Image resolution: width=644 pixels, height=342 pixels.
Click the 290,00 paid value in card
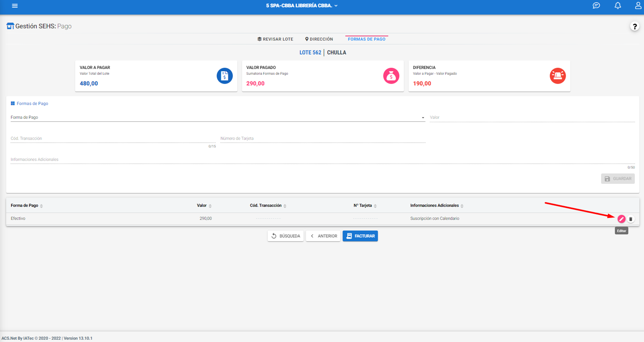pos(256,83)
